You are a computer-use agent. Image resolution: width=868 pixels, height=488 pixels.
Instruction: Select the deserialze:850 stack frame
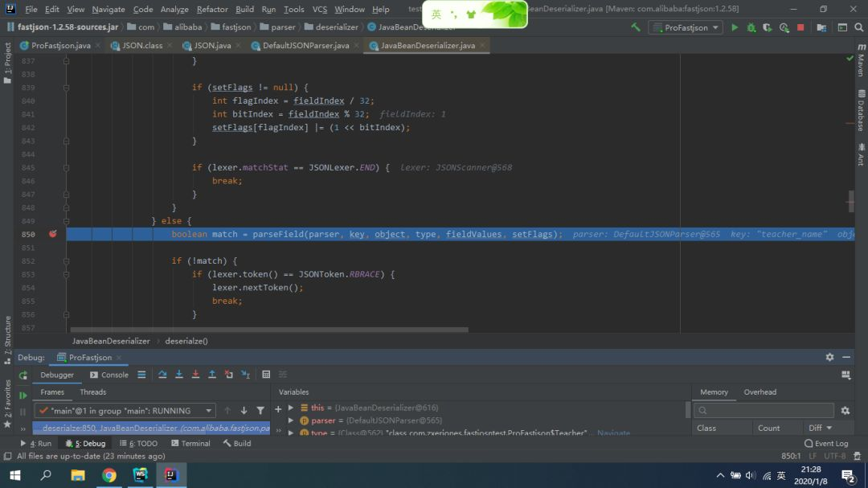(151, 429)
